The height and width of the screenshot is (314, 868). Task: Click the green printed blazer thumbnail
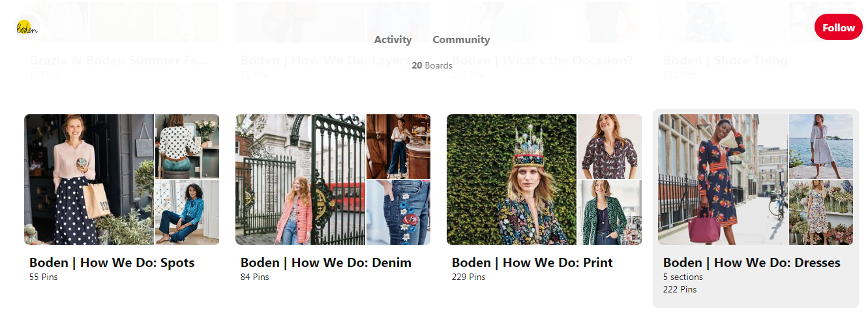tap(610, 213)
